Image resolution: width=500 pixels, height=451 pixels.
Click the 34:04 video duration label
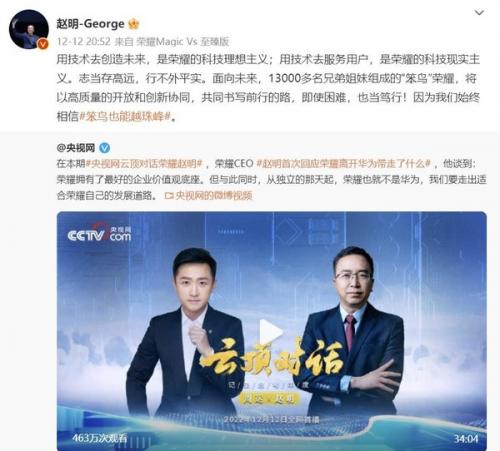(466, 439)
